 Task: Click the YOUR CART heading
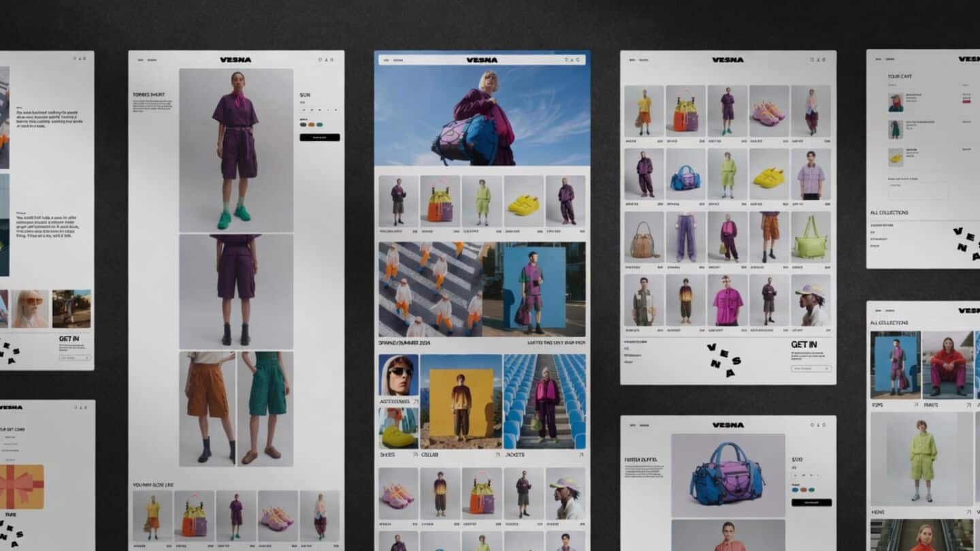click(x=900, y=76)
